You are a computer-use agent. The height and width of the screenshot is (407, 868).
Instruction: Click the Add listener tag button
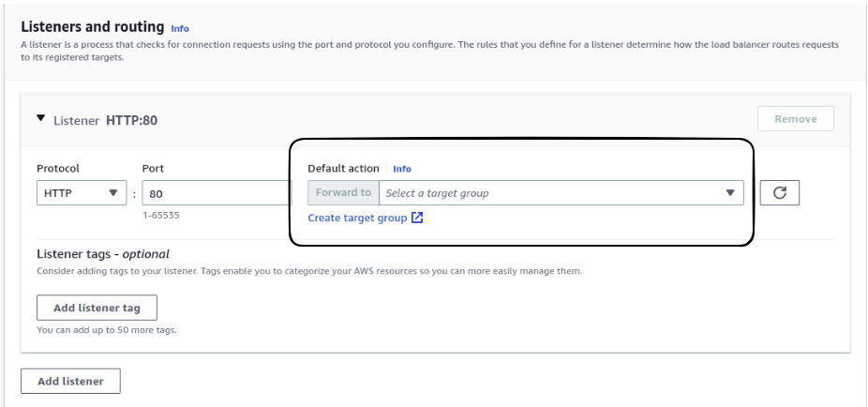pos(97,308)
